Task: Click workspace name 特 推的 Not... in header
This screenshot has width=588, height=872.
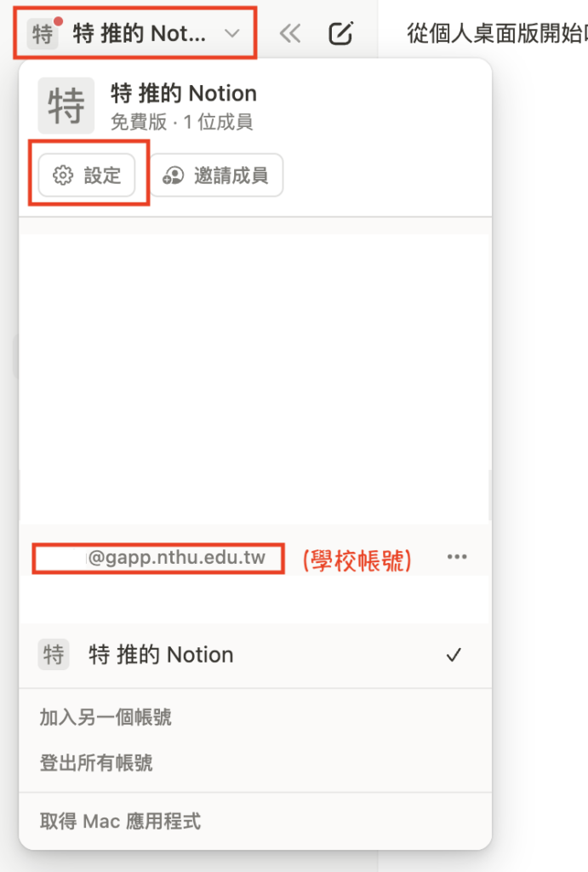Action: (140, 34)
